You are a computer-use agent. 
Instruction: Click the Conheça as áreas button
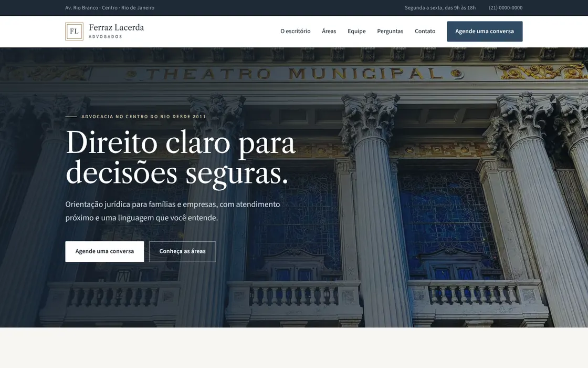[x=182, y=251]
